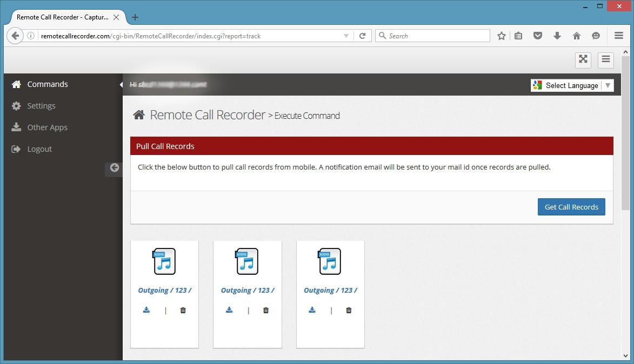Open the third audio recording thumbnail

(330, 261)
